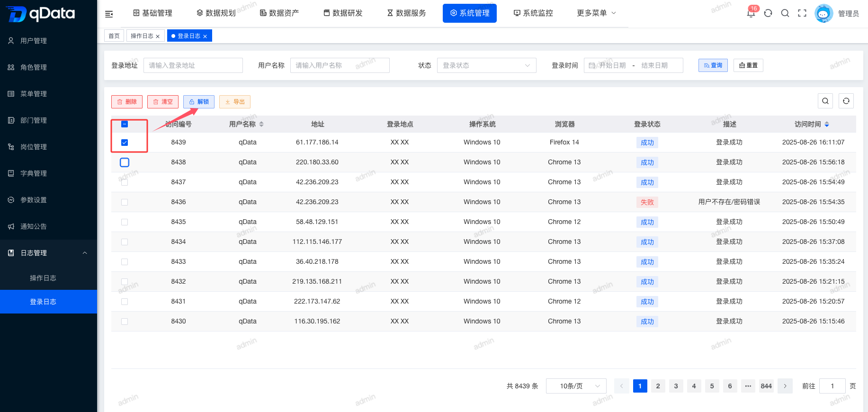The image size is (868, 412).
Task: Click the 前往 page number input
Action: (x=832, y=386)
